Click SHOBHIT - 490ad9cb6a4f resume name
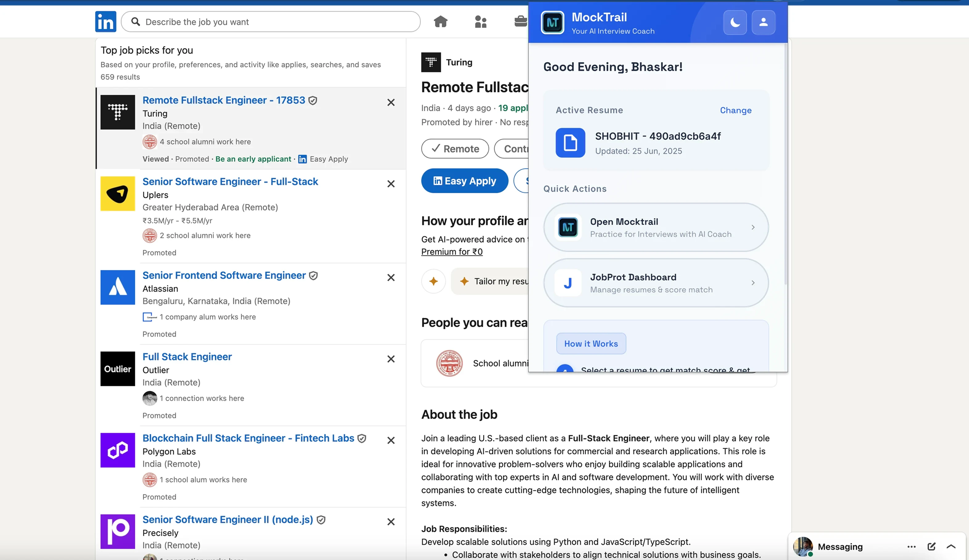Screen dimensions: 969x560 pyautogui.click(x=658, y=137)
